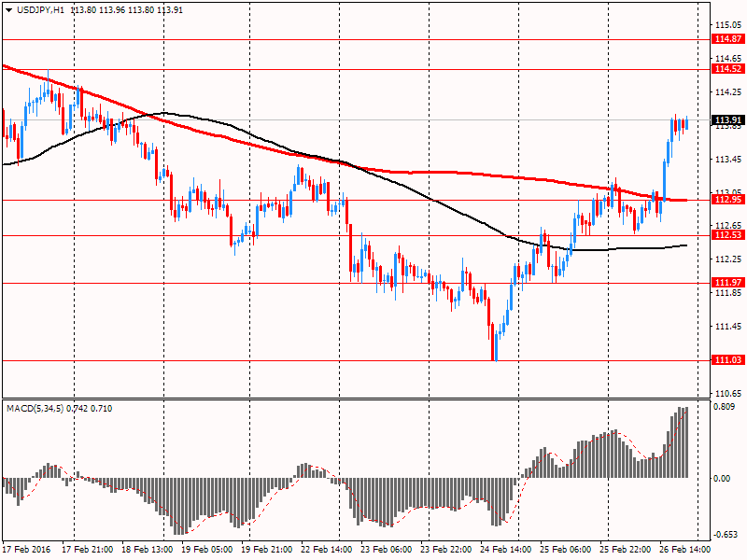Select the 19 Feb 21:00 time axis label

pos(267,549)
